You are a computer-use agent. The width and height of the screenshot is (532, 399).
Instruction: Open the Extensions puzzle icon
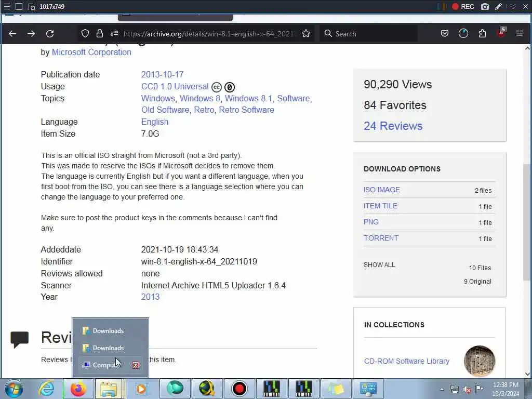point(482,33)
